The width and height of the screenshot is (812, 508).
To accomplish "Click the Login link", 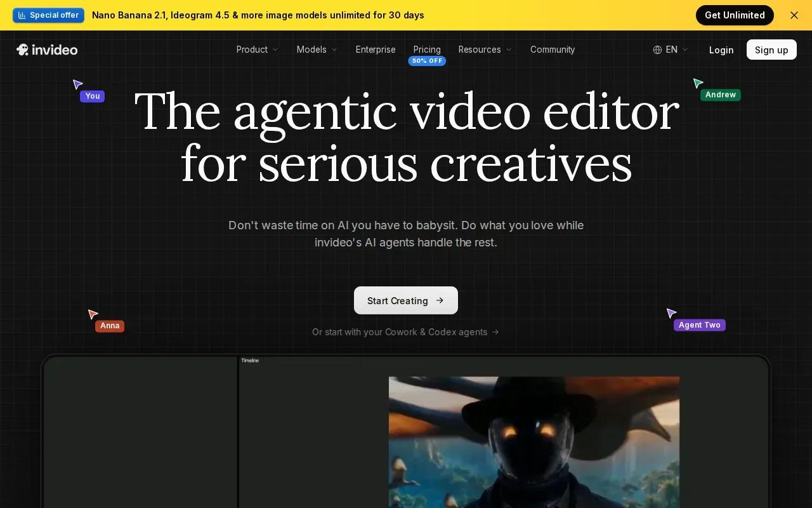I will [x=721, y=50].
